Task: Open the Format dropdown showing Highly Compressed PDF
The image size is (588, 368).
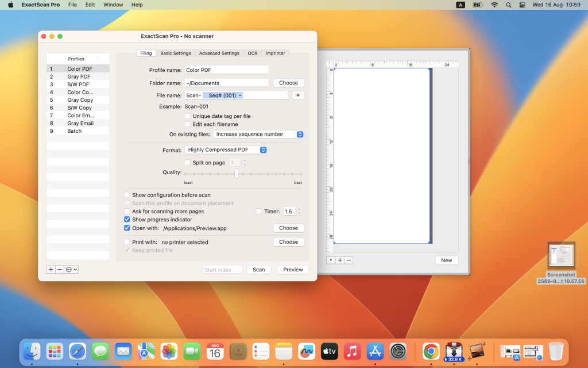Action: point(226,150)
